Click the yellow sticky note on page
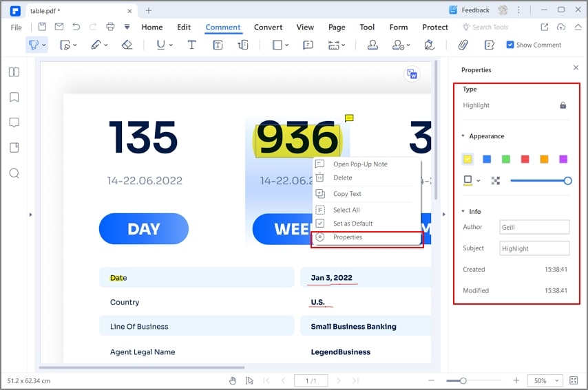This screenshot has height=390, width=588. (x=349, y=118)
